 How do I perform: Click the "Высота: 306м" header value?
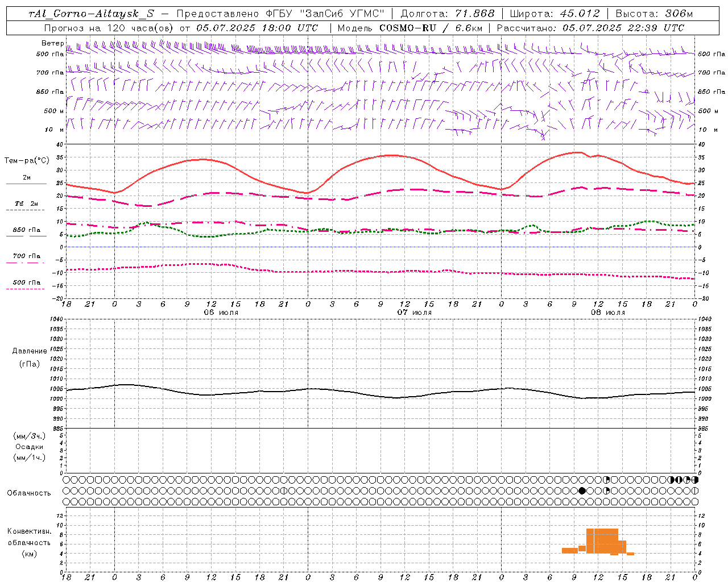coord(654,14)
